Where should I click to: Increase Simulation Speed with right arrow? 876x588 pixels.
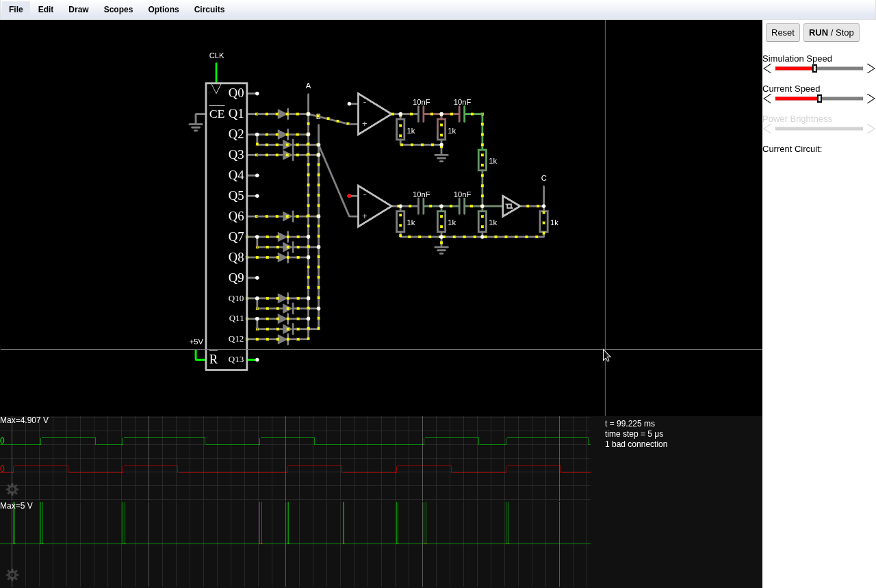871,68
